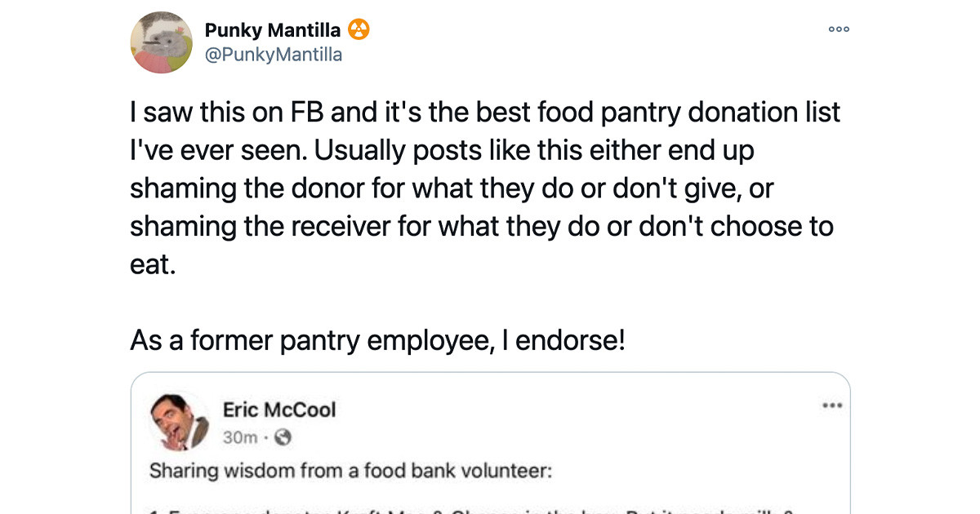This screenshot has width=980, height=514.
Task: Click the globe public-audience icon on Eric McCool's post
Action: click(x=282, y=437)
